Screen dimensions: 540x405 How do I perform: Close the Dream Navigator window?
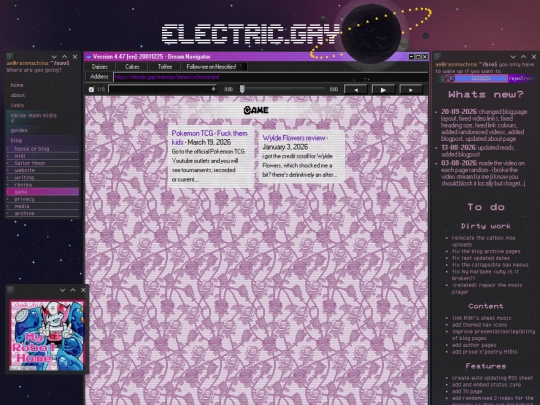pyautogui.click(x=425, y=56)
